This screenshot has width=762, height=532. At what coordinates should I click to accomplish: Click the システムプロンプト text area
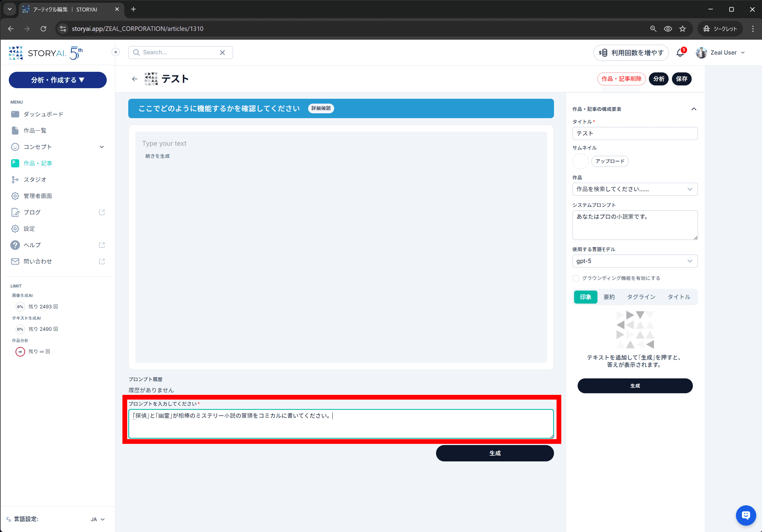[x=635, y=225]
